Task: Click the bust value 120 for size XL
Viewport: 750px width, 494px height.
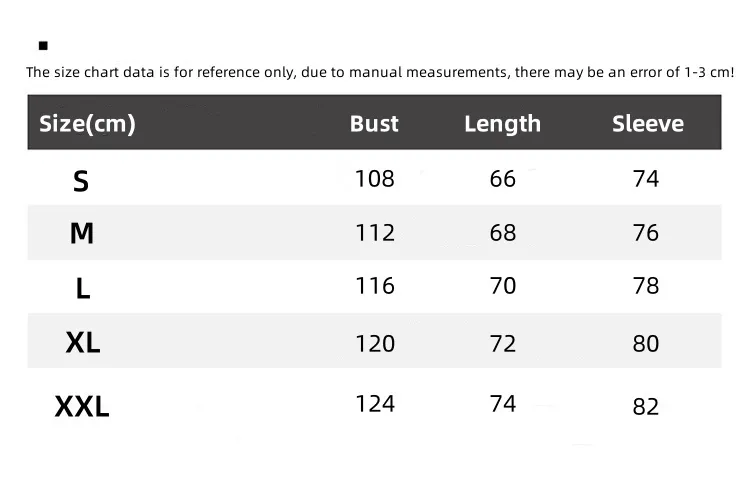Action: coord(375,343)
